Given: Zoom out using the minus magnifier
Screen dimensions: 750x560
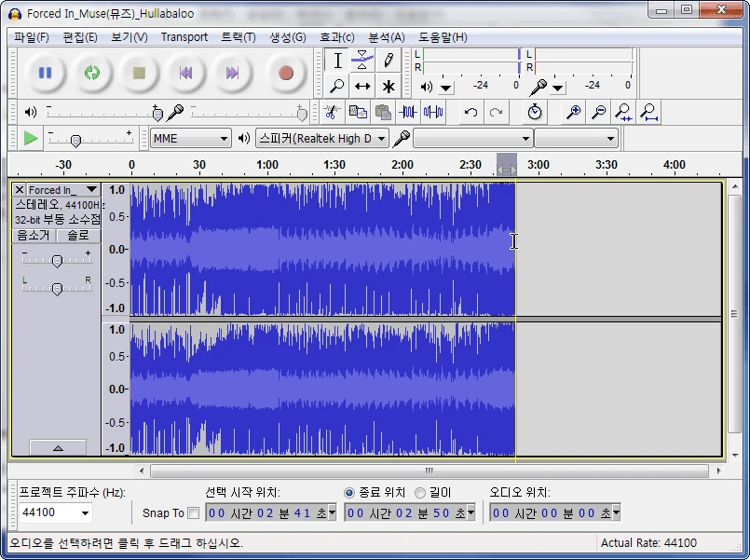Looking at the screenshot, I should [x=598, y=113].
